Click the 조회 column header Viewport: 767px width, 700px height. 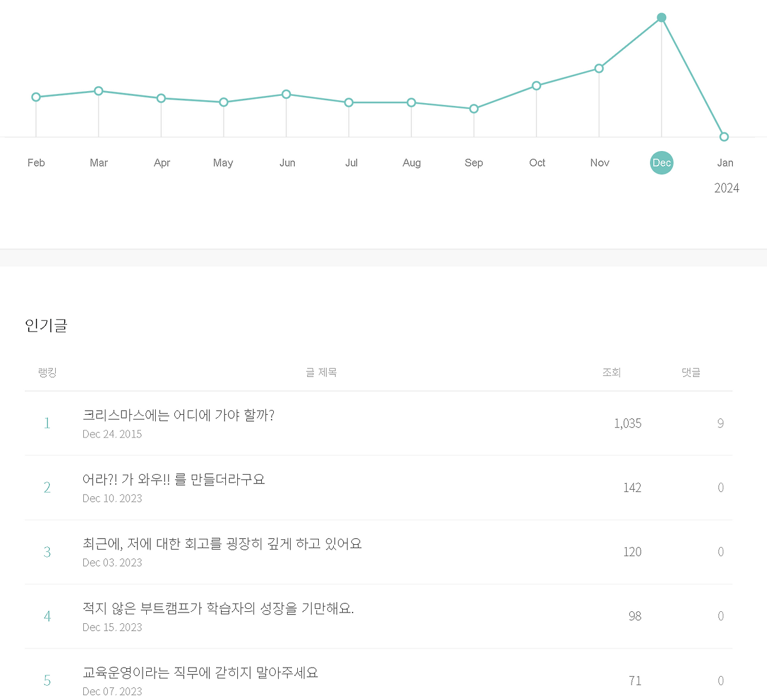pos(611,372)
